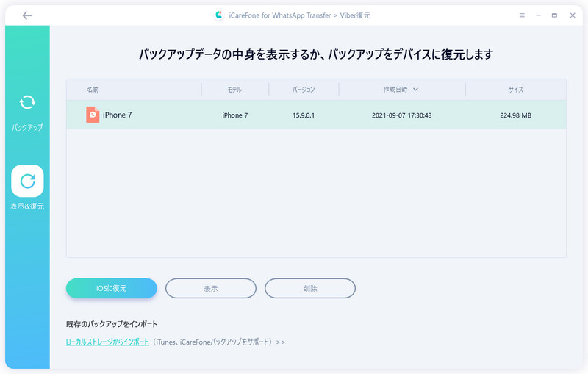Select the iPhone 7 backup name

click(x=117, y=115)
